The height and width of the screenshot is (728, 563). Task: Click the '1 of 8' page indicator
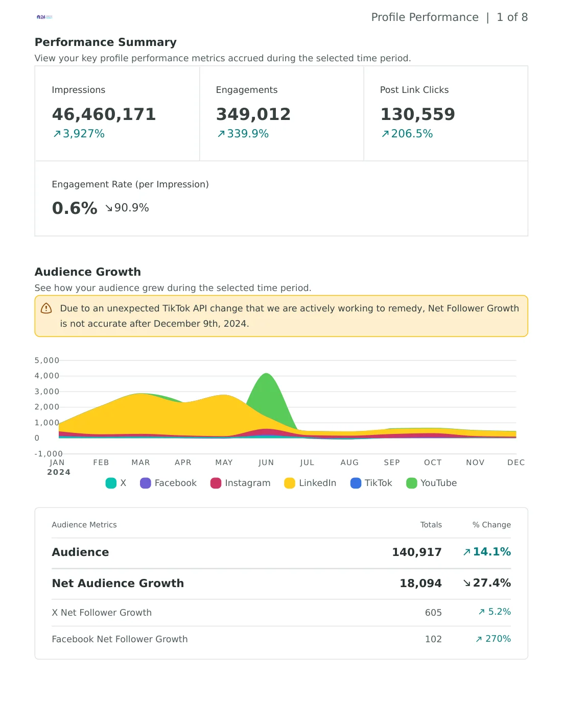click(512, 17)
